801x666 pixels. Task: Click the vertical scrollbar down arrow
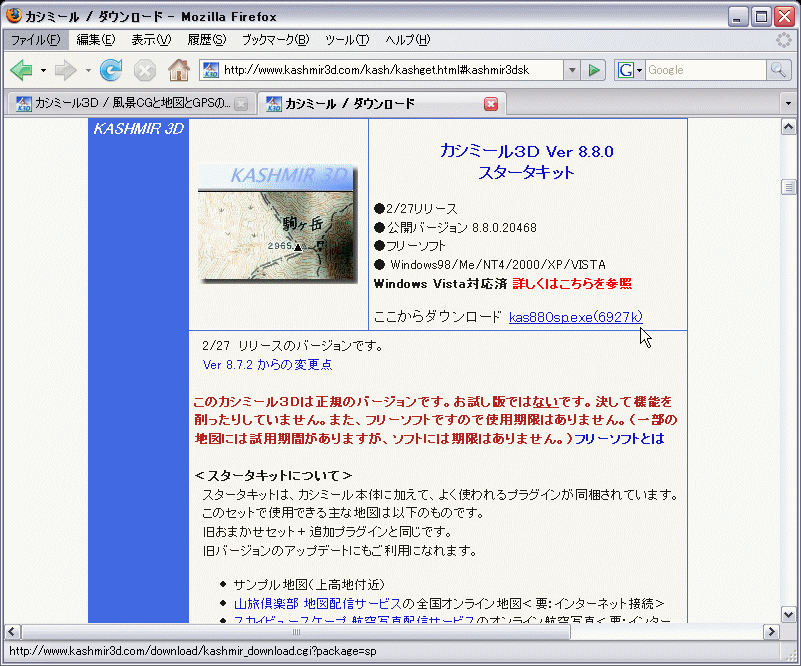788,615
